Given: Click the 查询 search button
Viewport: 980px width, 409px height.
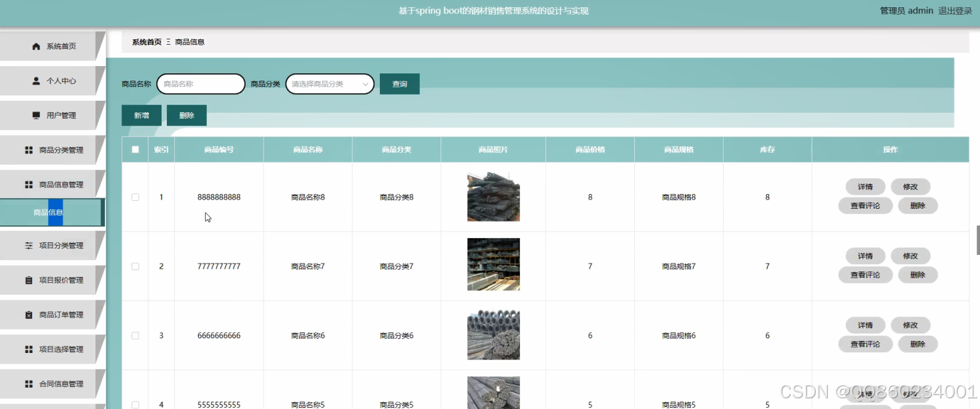Looking at the screenshot, I should pos(399,84).
